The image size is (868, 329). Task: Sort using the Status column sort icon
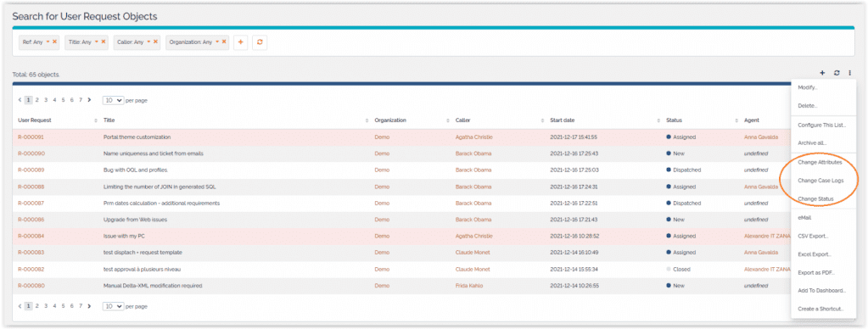point(736,120)
